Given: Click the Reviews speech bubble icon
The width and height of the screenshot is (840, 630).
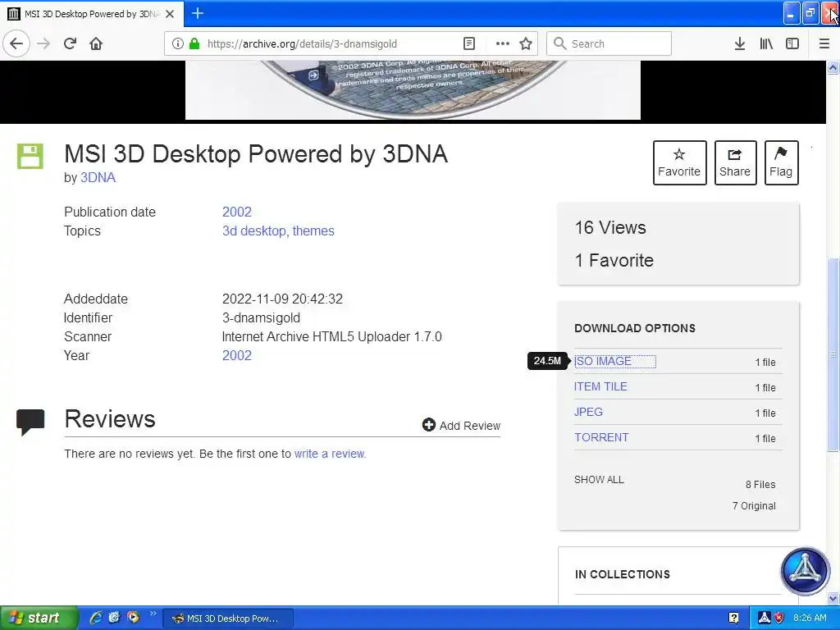Looking at the screenshot, I should (30, 422).
